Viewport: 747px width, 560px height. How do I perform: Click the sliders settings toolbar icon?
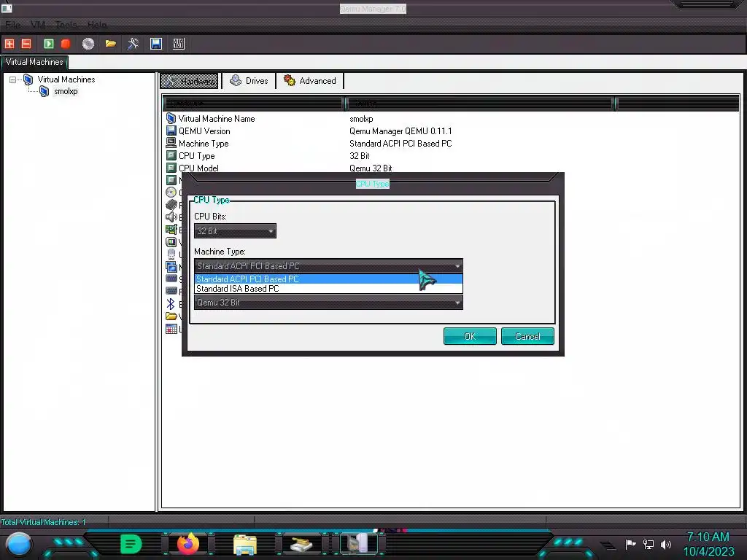point(179,44)
